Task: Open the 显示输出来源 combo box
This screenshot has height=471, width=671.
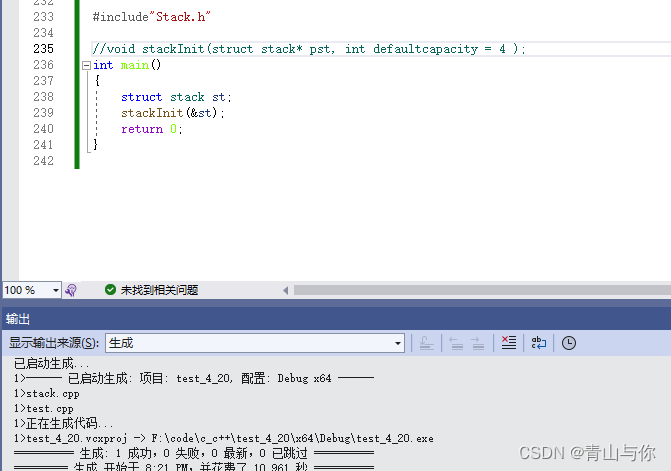Action: pyautogui.click(x=254, y=343)
